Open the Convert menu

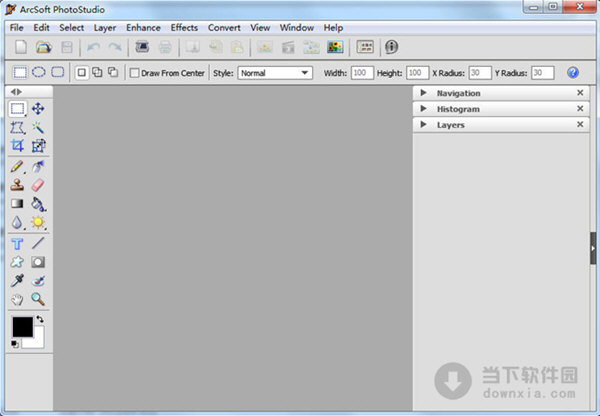point(224,28)
